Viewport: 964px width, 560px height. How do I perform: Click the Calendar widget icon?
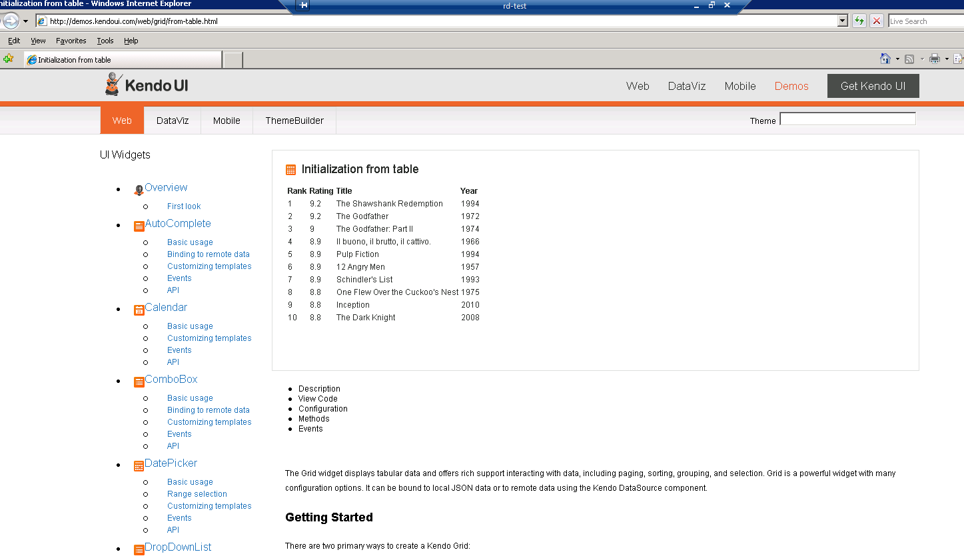tap(139, 310)
